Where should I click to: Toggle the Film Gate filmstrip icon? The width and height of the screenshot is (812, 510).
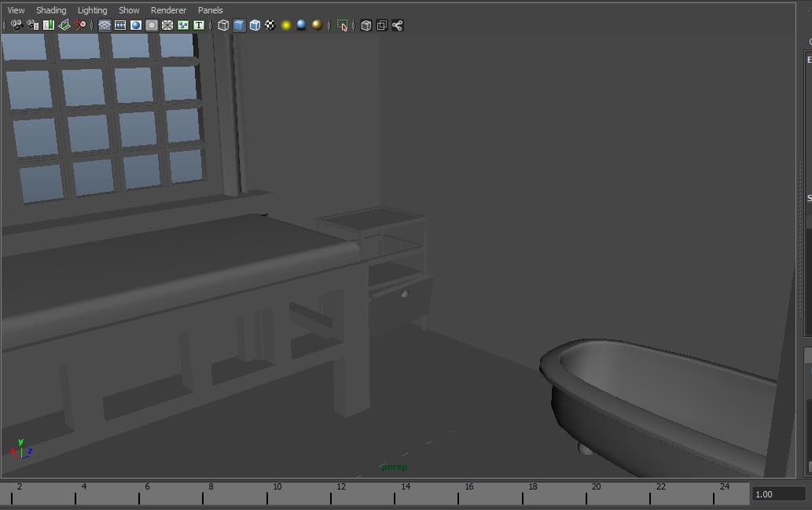[120, 25]
